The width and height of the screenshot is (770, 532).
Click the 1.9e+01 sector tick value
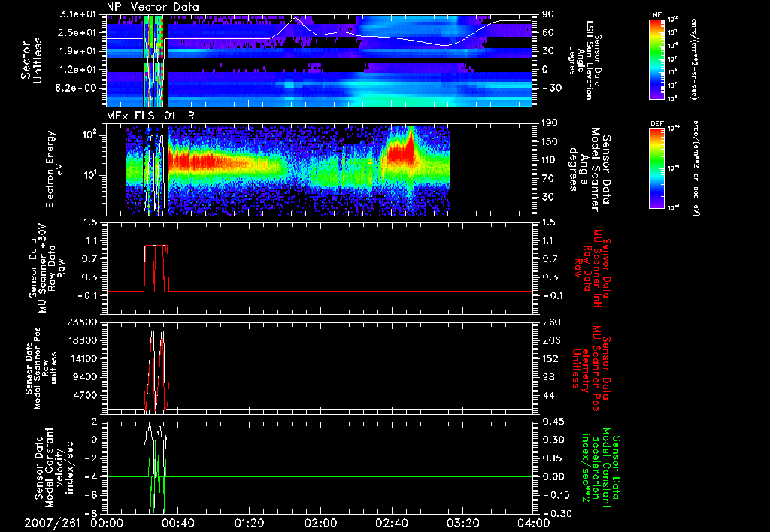[x=77, y=51]
